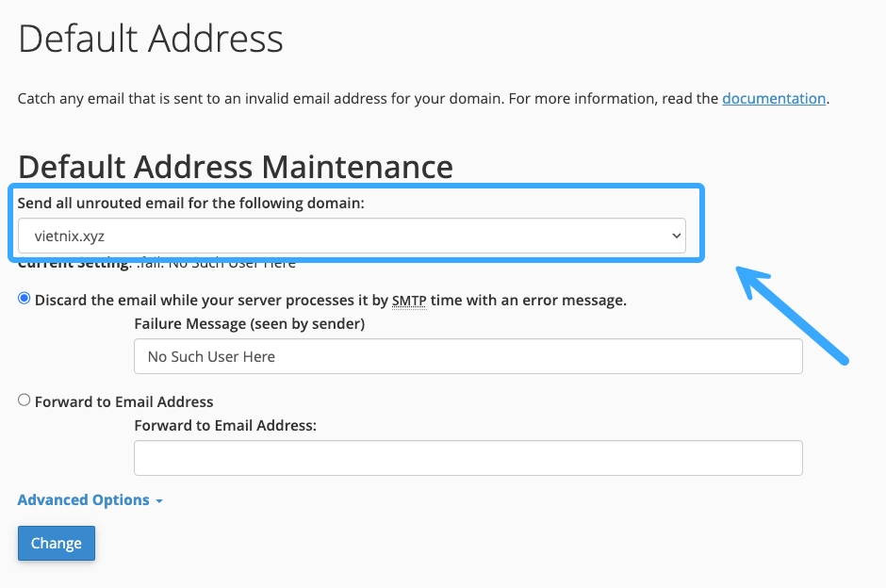Open the documentation link
This screenshot has width=886, height=588.
774,98
